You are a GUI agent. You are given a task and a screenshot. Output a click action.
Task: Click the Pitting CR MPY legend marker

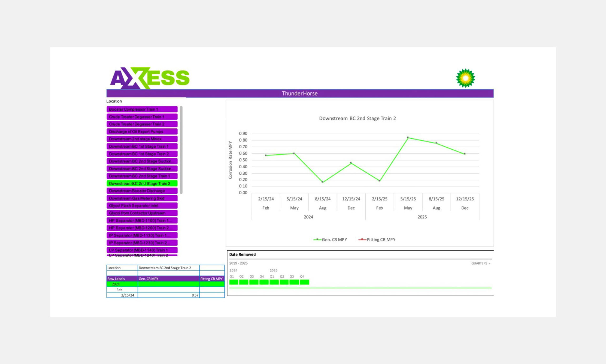[362, 239]
